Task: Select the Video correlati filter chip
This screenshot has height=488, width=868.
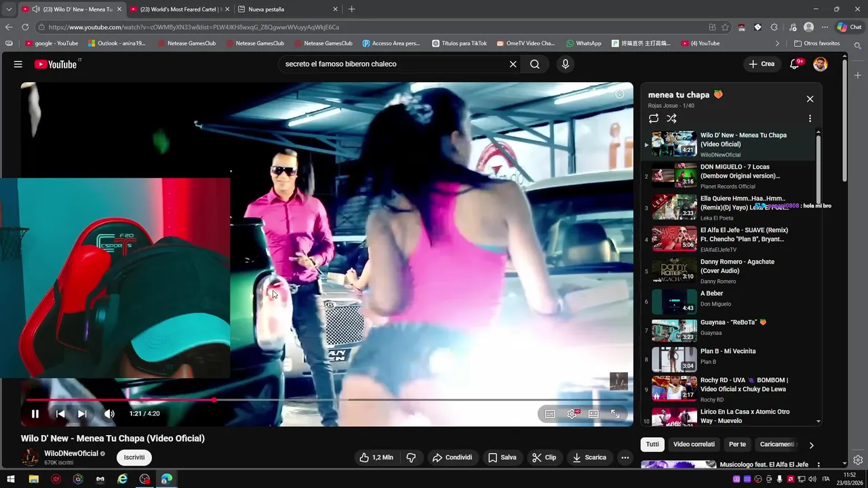Action: click(694, 445)
